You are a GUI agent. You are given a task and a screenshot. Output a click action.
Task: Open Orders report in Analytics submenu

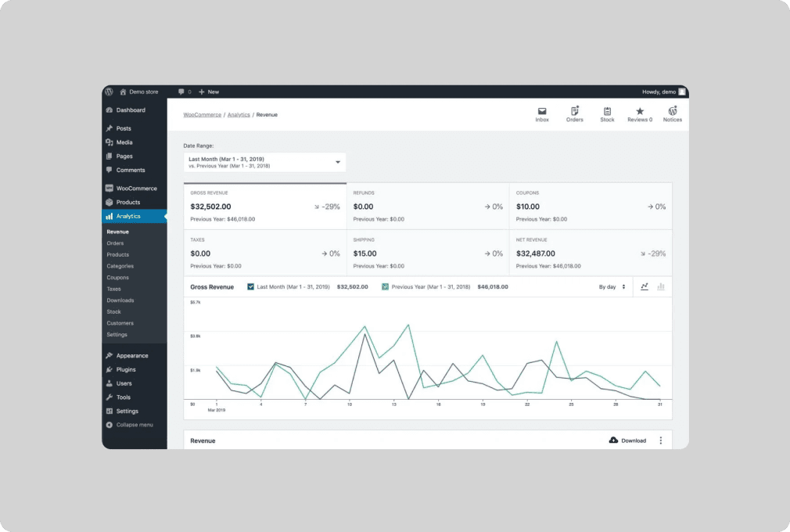116,243
